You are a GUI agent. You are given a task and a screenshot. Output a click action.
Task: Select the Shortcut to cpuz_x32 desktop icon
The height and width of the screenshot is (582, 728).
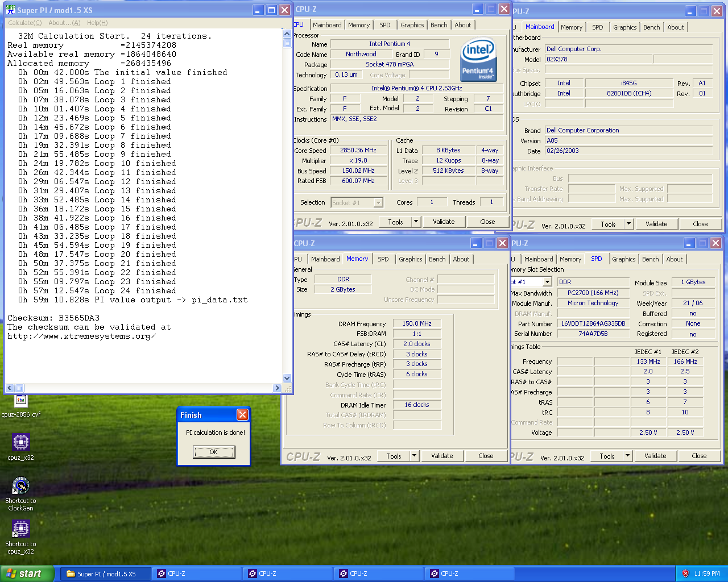tap(20, 537)
